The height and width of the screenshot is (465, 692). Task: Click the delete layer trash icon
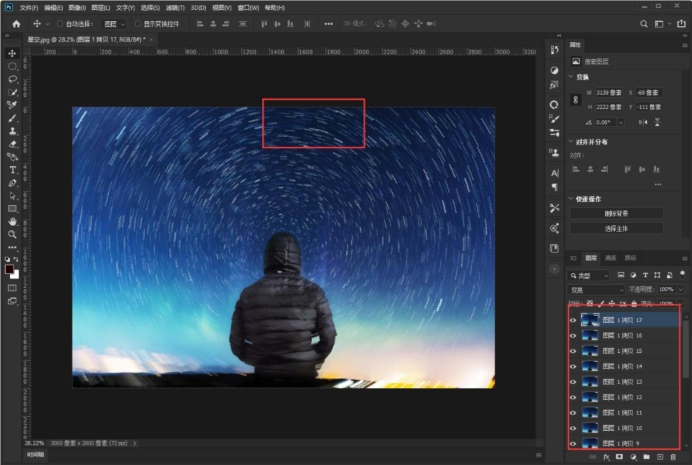[673, 457]
